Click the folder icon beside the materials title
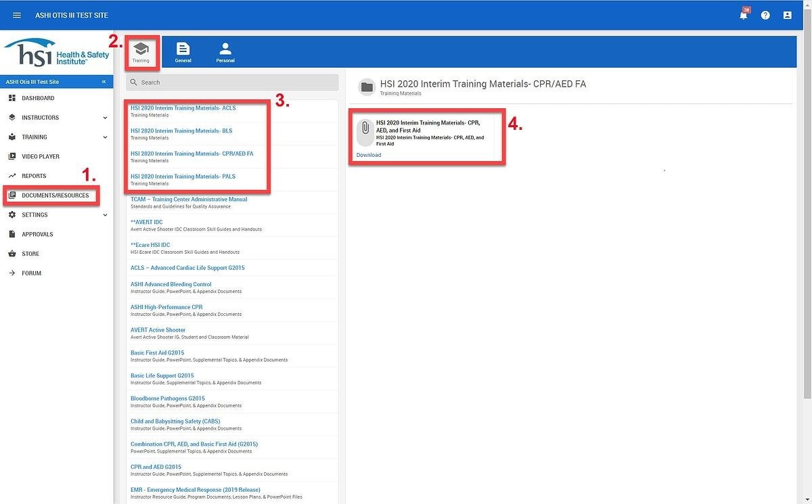The height and width of the screenshot is (504, 812). [367, 87]
